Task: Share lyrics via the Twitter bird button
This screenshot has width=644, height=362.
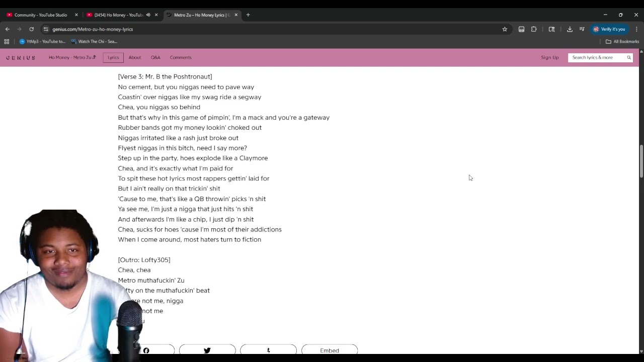Action: tap(207, 350)
